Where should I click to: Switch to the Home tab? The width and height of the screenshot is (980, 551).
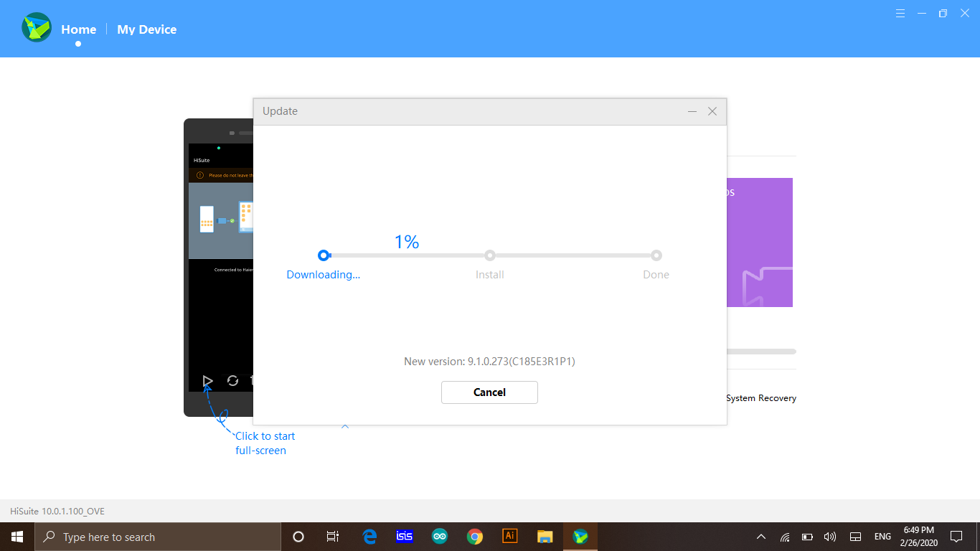point(78,29)
